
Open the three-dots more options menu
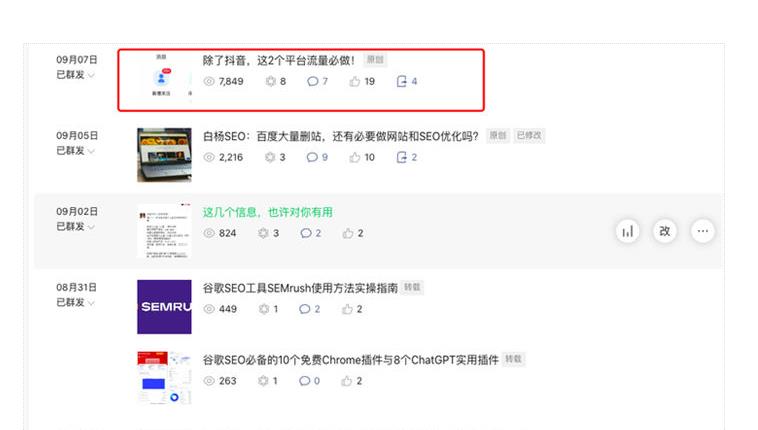click(703, 231)
